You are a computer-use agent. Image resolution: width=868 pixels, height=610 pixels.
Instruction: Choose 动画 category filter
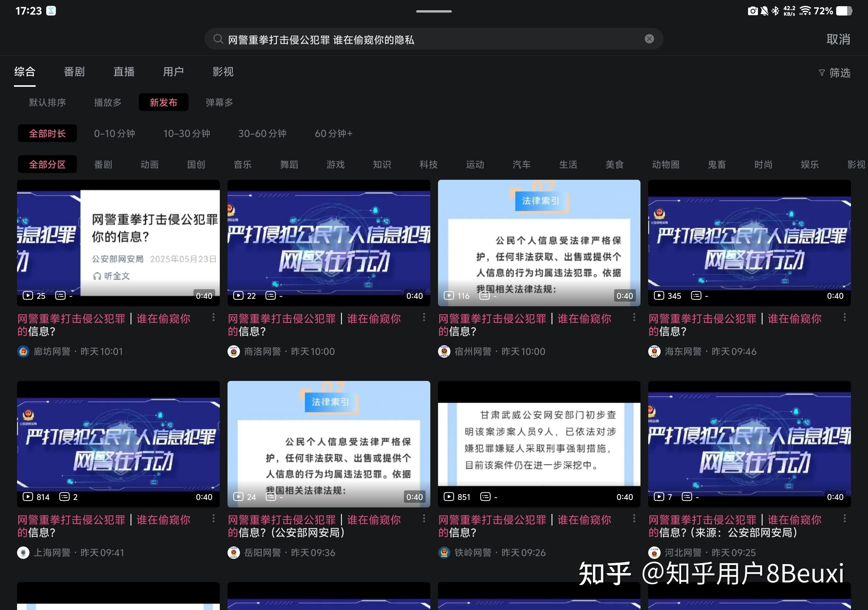tap(149, 164)
